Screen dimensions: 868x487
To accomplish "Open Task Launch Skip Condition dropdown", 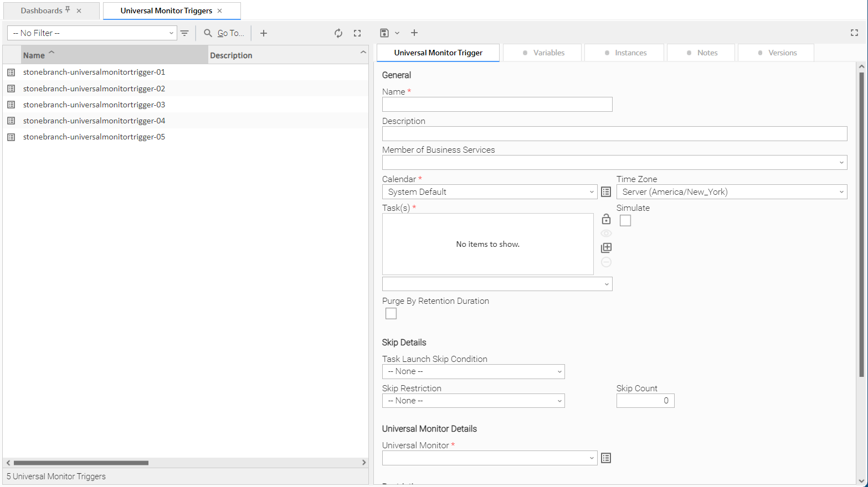I will 473,372.
